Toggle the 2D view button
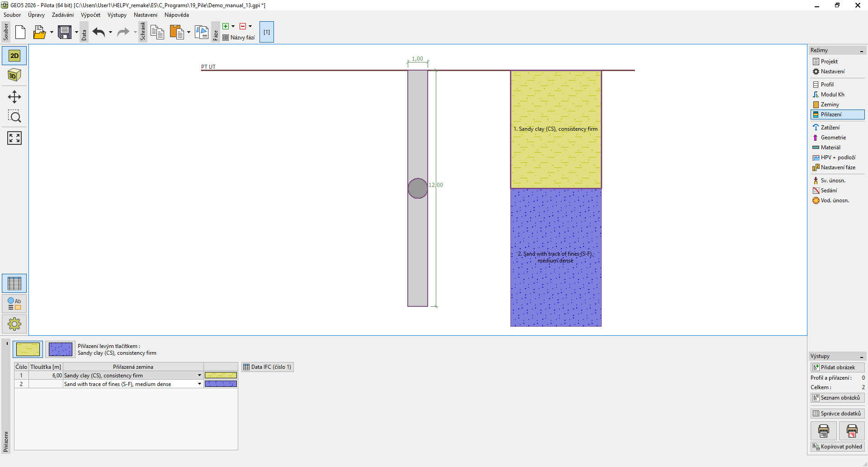 [14, 56]
